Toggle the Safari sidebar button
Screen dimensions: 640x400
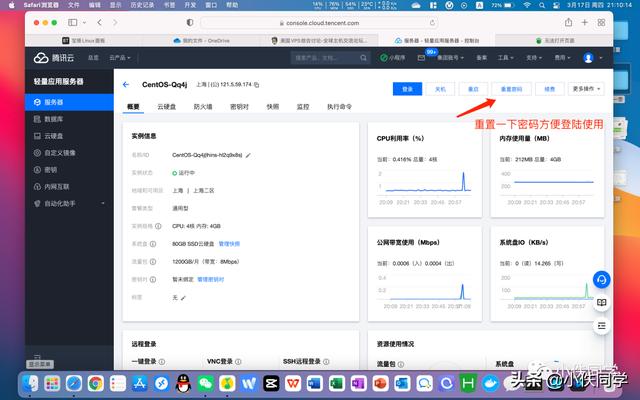point(73,23)
